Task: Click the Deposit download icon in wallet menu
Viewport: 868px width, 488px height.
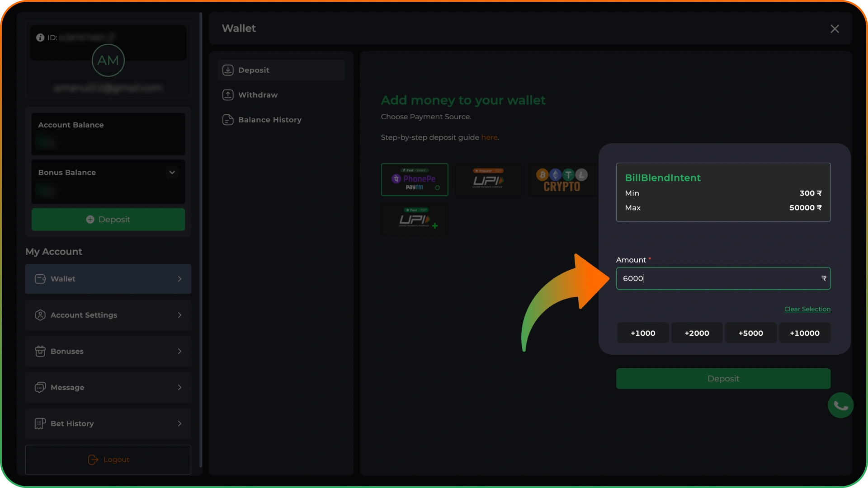Action: click(228, 70)
